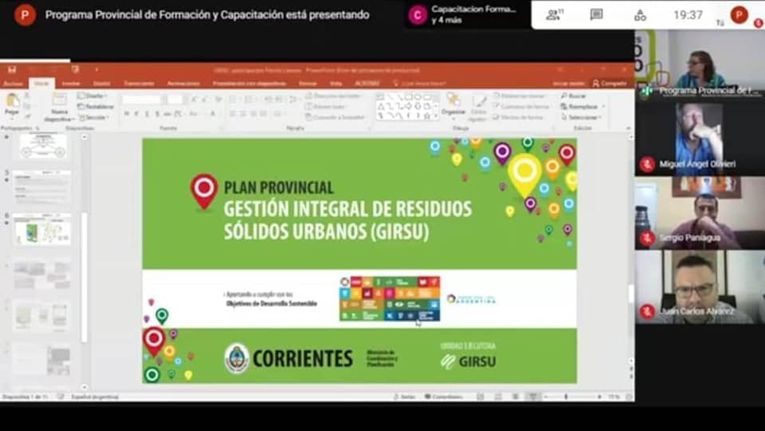The width and height of the screenshot is (765, 431).
Task: Click the font color A icon
Action: point(213,114)
